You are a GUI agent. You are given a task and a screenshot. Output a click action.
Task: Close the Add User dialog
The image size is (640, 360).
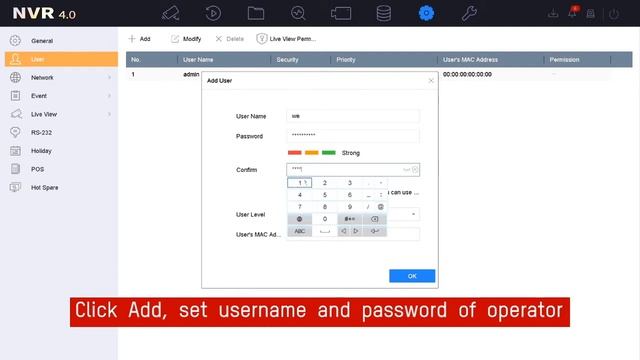tap(431, 81)
